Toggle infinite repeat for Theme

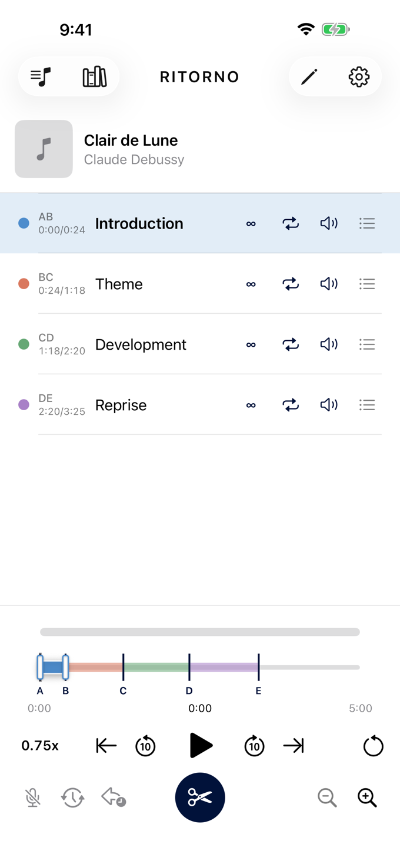[251, 284]
